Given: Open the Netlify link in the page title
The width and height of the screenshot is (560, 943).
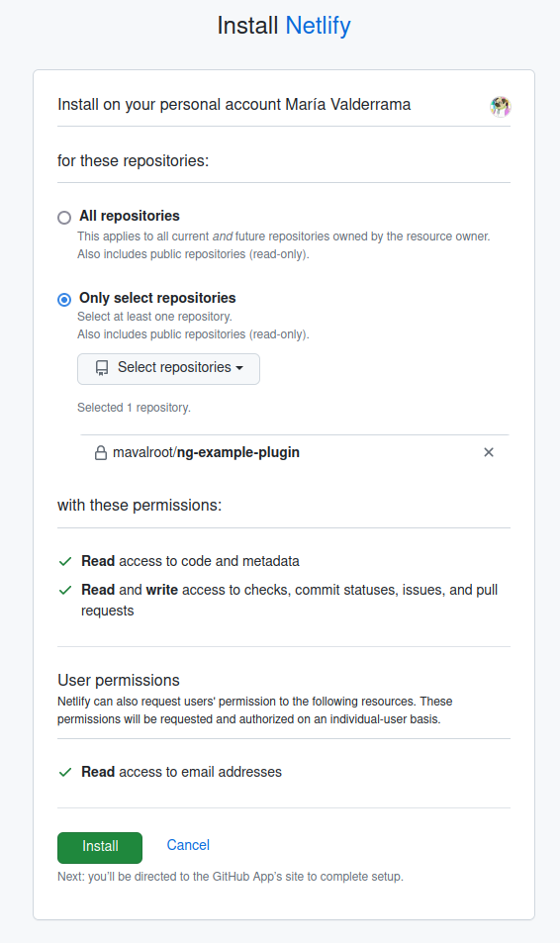Looking at the screenshot, I should (x=319, y=26).
